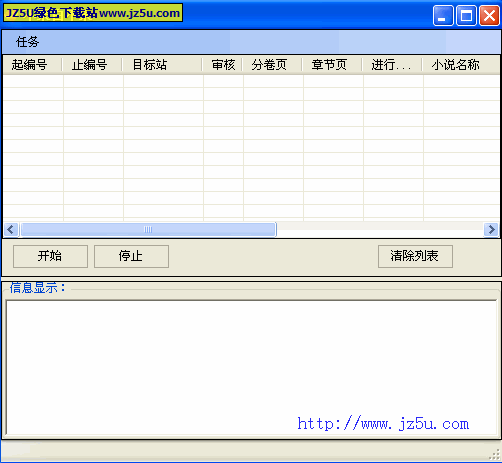Click the 审核 column header

tap(223, 65)
